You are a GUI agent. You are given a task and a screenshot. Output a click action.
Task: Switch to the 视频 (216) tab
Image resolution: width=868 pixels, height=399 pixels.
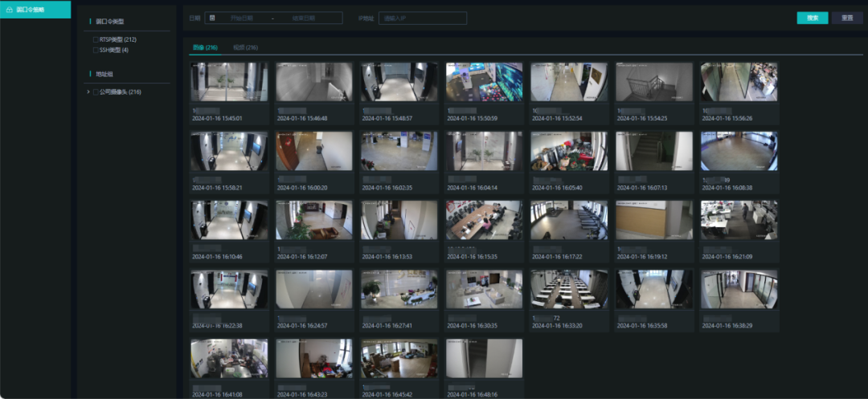tap(245, 48)
